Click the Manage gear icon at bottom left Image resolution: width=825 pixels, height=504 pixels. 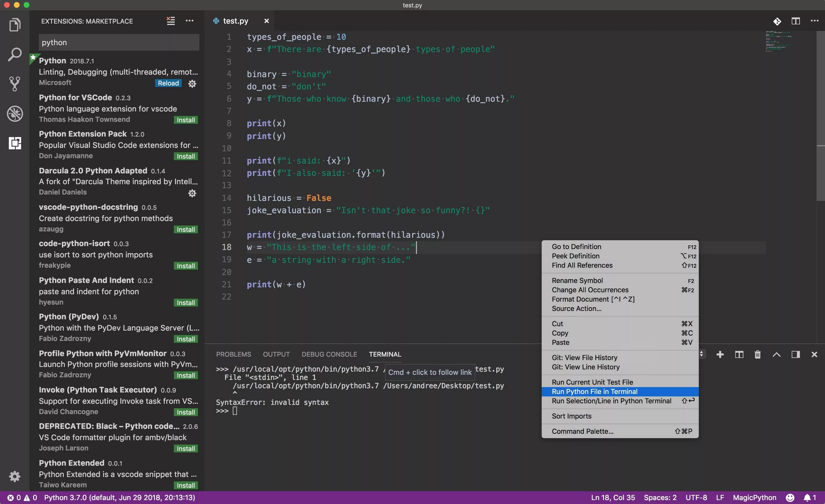[15, 476]
